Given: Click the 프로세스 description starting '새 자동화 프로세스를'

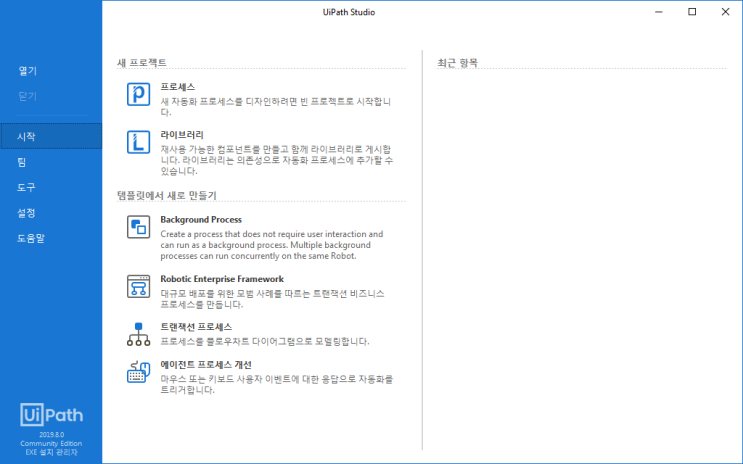Looking at the screenshot, I should coord(276,107).
